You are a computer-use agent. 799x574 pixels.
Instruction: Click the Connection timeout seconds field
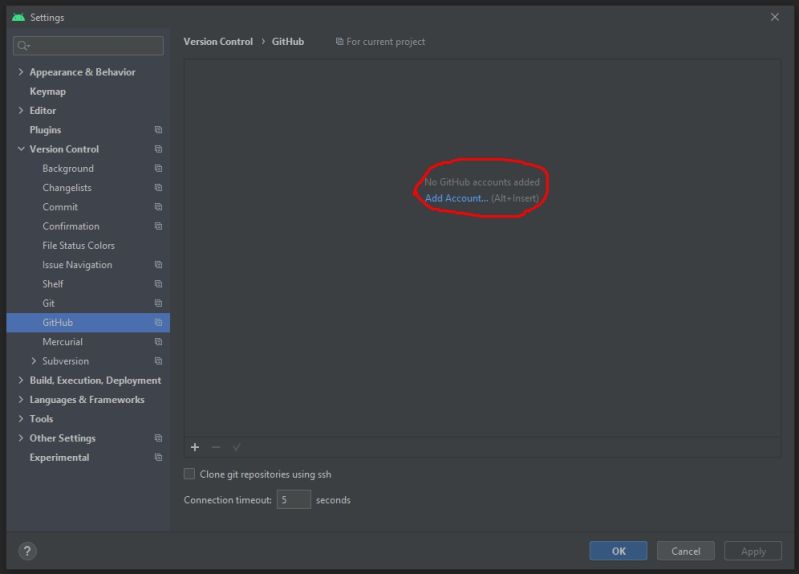(x=294, y=500)
